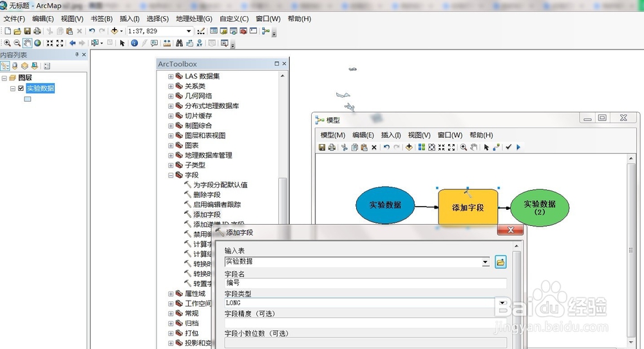The width and height of the screenshot is (644, 349).
Task: Select the Zoom In map tool
Action: [x=7, y=43]
